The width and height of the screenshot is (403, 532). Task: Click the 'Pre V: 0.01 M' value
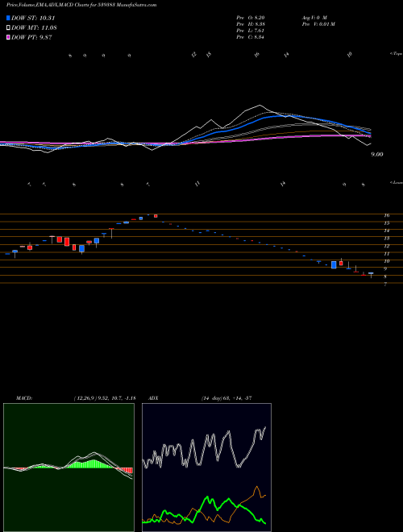tap(318, 24)
